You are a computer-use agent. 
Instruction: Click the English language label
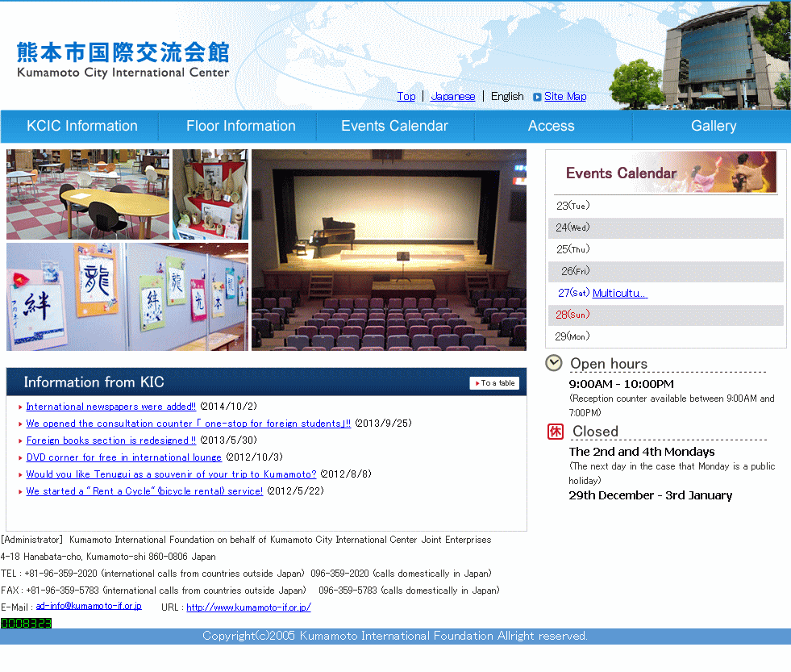click(507, 97)
